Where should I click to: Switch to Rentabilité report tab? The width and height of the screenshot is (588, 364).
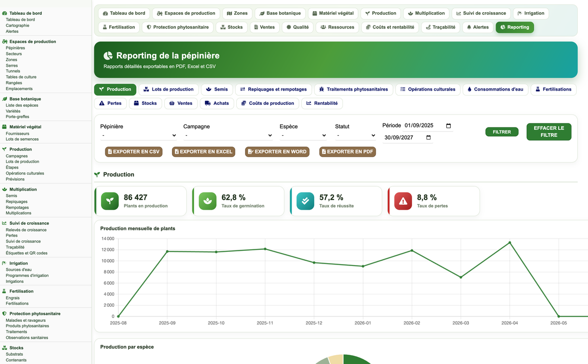(322, 103)
